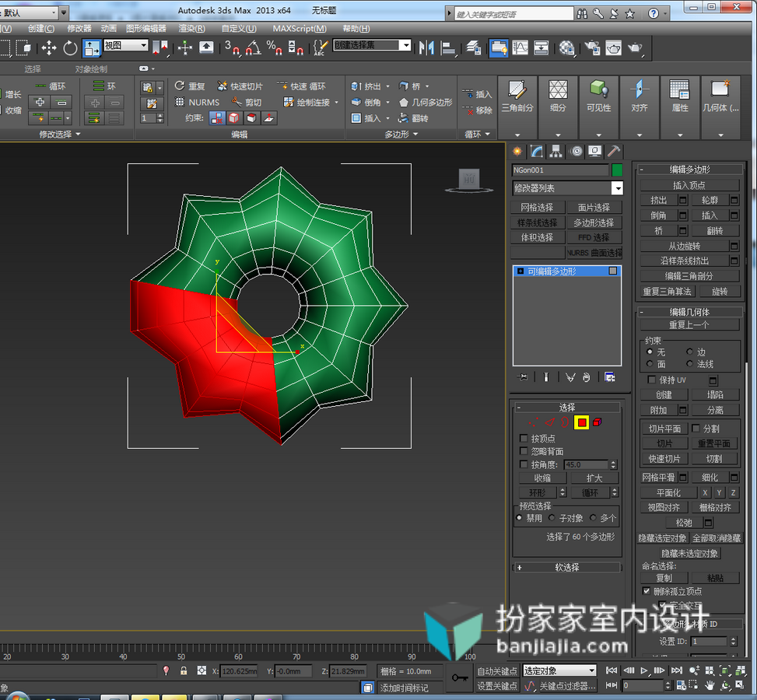The height and width of the screenshot is (700, 757).
Task: Select Border sub-object level icon
Action: coord(565,422)
